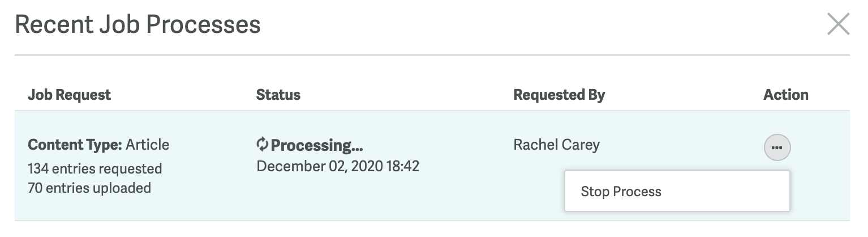Click the Processing... status text
The width and height of the screenshot is (868, 237).
tap(317, 146)
